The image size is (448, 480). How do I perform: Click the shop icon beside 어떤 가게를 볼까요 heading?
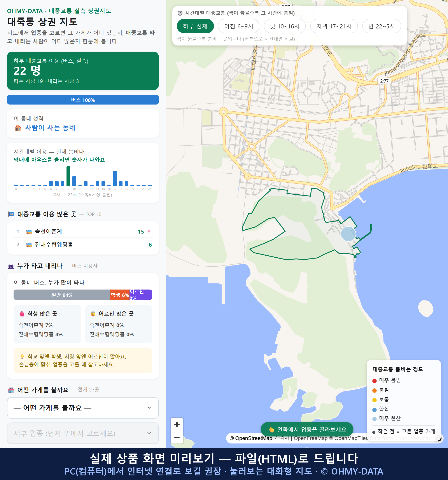11,390
